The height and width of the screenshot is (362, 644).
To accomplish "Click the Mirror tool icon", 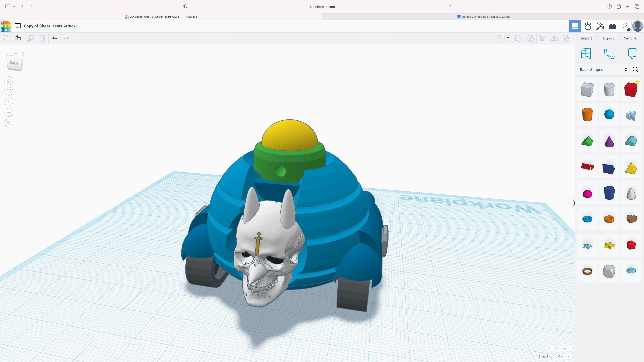I will click(554, 38).
